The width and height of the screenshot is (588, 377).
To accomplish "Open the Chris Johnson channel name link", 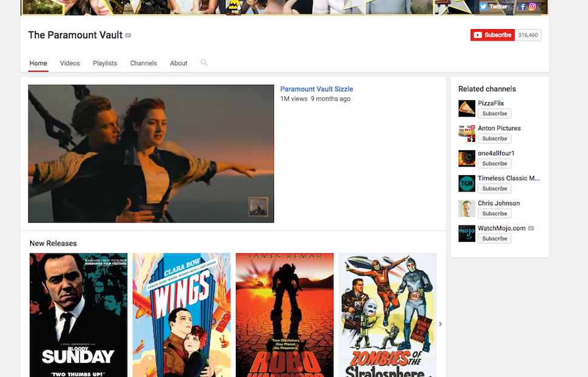I will pyautogui.click(x=499, y=203).
